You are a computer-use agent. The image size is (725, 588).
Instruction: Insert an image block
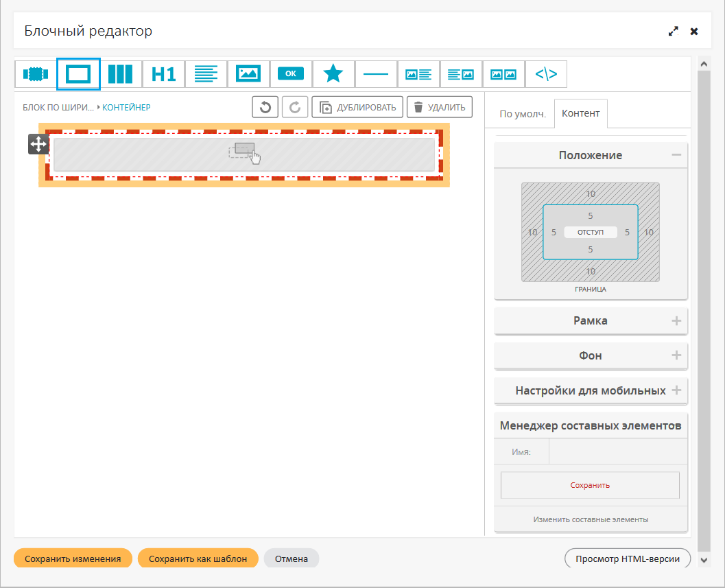click(248, 74)
